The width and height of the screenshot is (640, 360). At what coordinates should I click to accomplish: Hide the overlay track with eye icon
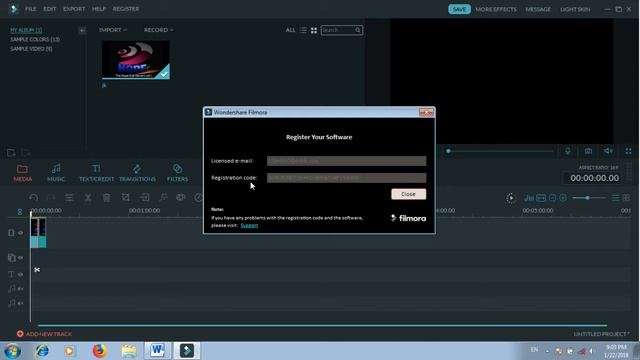coord(20,258)
